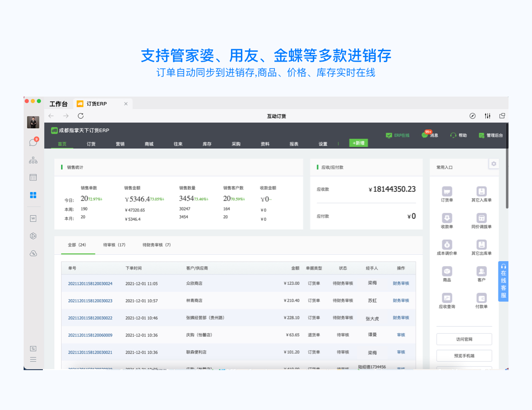The image size is (532, 410).
Task: Open 管理后台 admin backend
Action: 491,136
